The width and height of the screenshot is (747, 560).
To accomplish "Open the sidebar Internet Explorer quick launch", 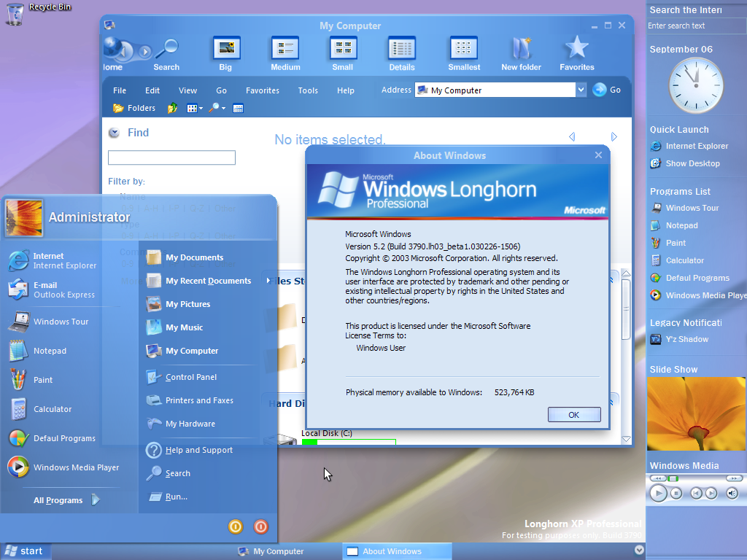I will tap(689, 146).
